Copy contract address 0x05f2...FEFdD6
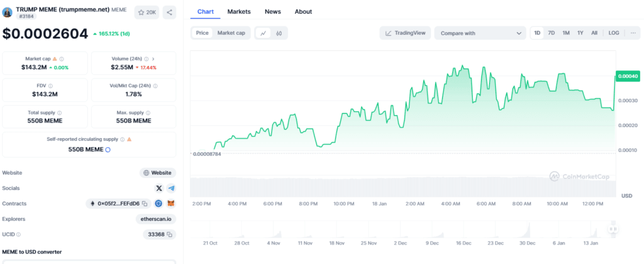 [x=145, y=204]
